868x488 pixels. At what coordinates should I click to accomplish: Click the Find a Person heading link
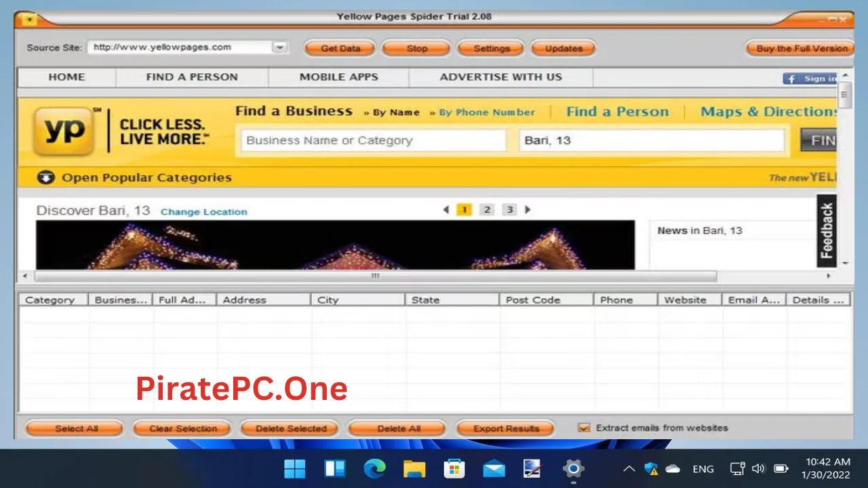618,112
